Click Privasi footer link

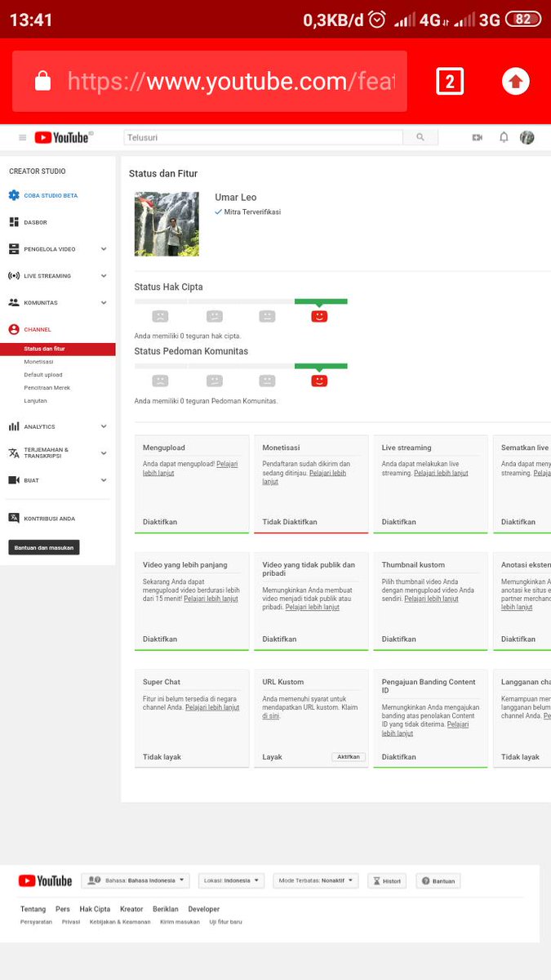71,922
